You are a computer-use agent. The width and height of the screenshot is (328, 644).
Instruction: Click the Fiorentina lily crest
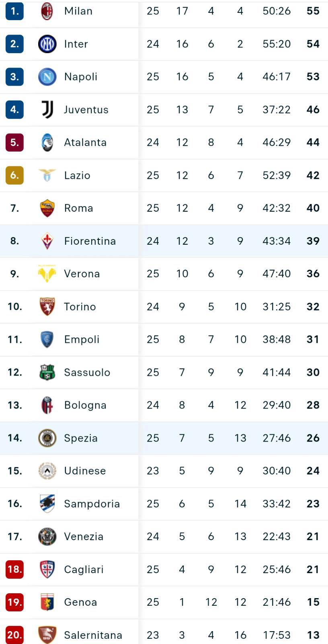[47, 241]
